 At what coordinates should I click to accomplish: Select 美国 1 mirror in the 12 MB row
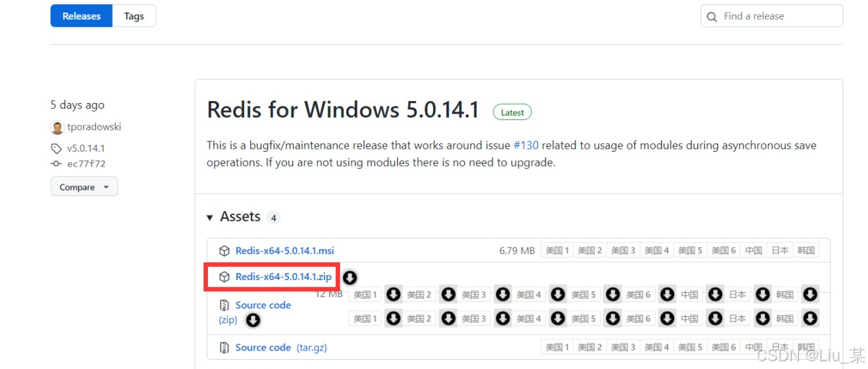365,295
